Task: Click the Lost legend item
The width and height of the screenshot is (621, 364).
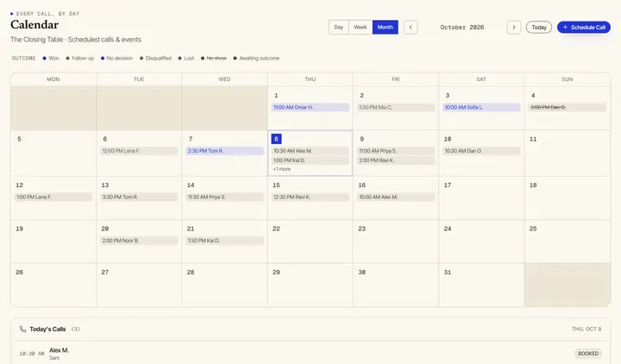Action: pos(185,59)
